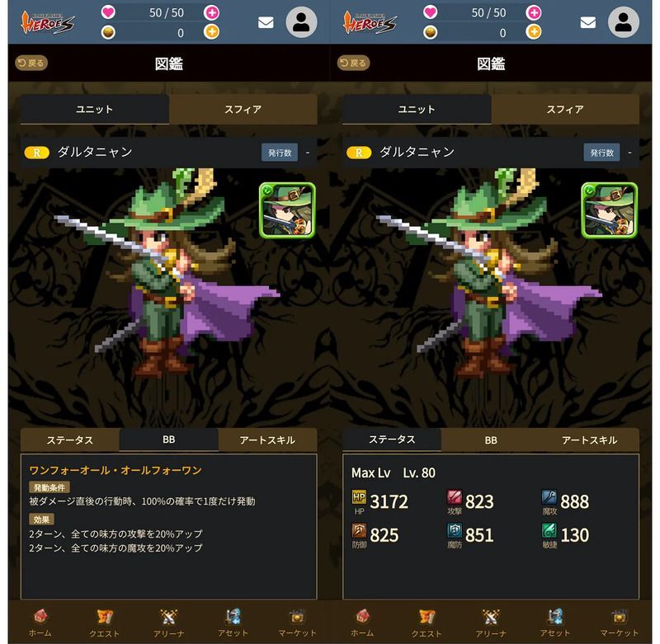Screen dimensions: 660x644
Task: Click the 発行数 button in right screen
Action: point(602,153)
